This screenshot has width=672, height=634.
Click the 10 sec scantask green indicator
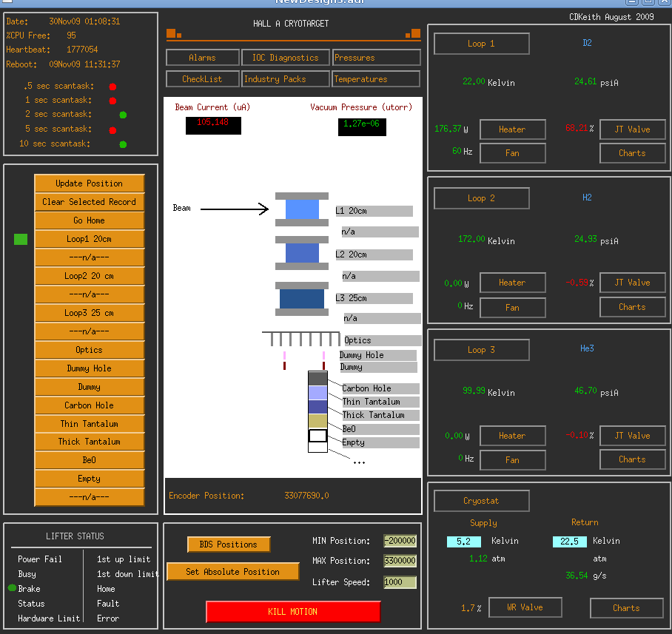pyautogui.click(x=123, y=144)
